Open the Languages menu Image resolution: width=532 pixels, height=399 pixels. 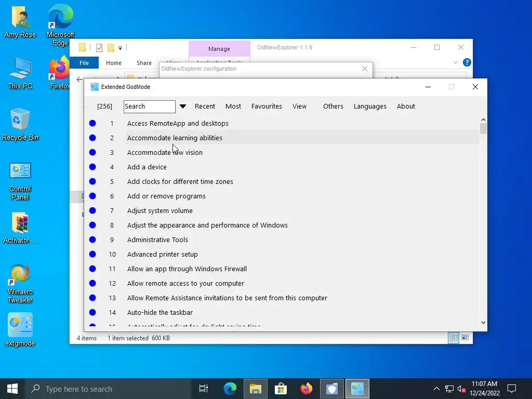pyautogui.click(x=370, y=106)
